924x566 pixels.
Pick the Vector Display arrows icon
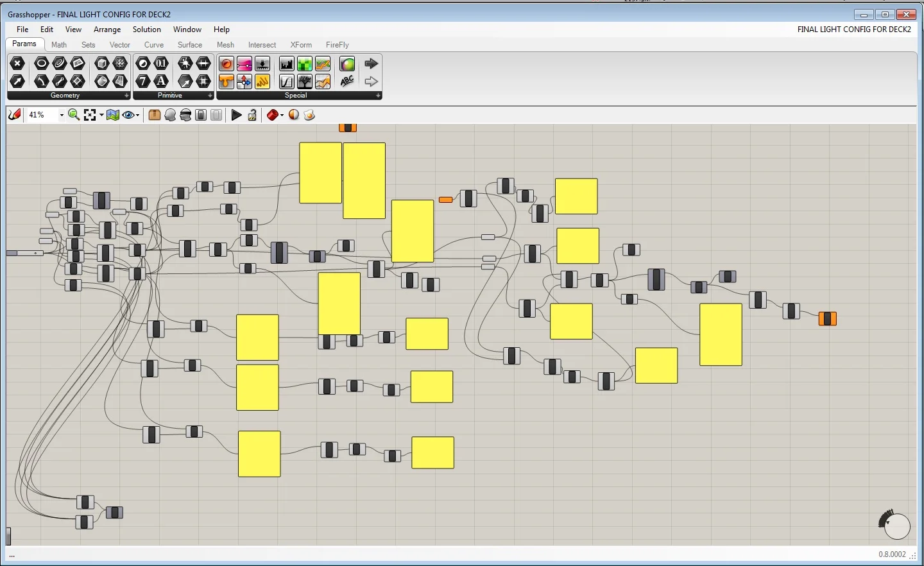244,81
